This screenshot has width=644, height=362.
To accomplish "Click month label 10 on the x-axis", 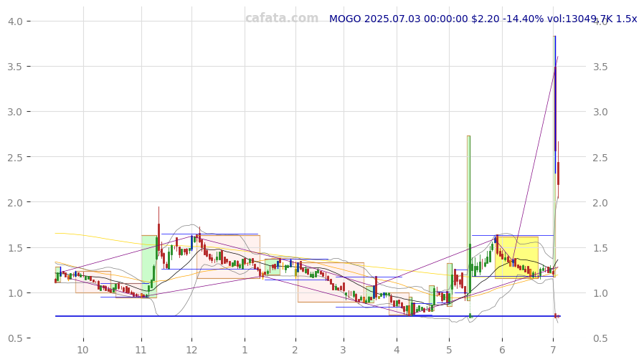I will (x=83, y=350).
